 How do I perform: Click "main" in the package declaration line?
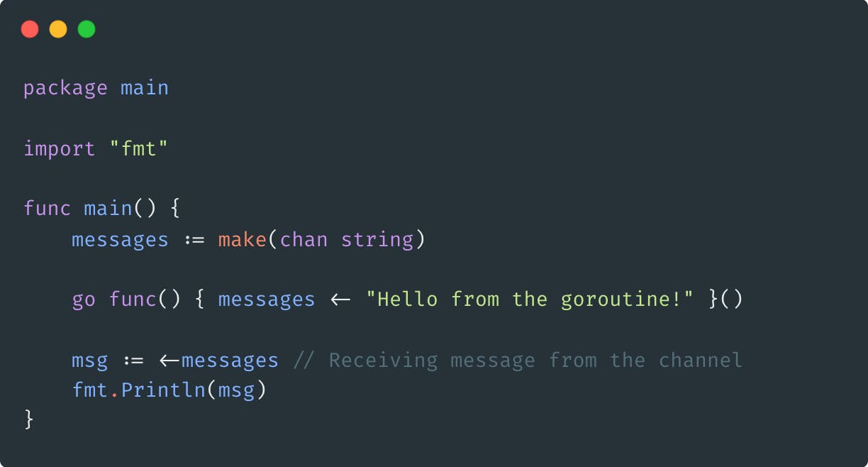pyautogui.click(x=145, y=88)
